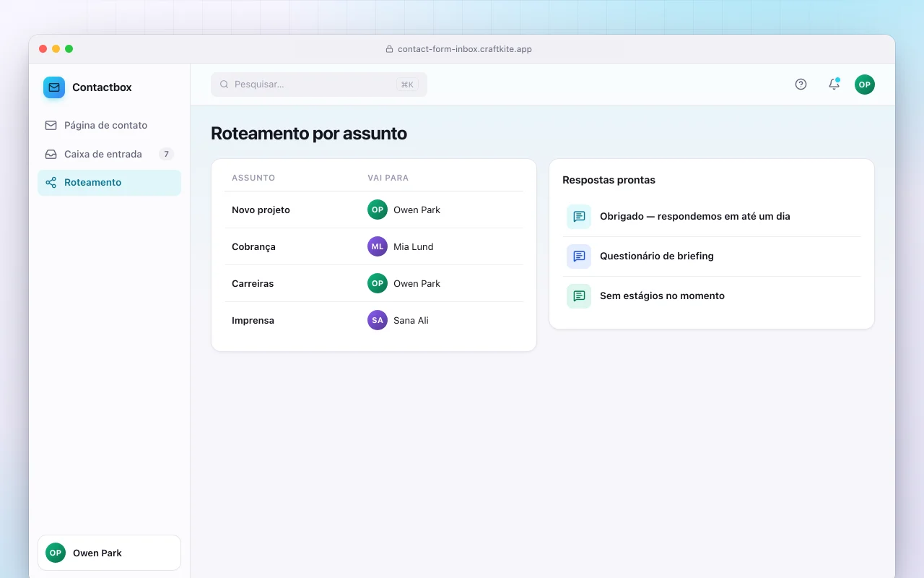Open reply 'Sem estágios no momento'
Screen dimensions: 924x578
click(x=712, y=296)
